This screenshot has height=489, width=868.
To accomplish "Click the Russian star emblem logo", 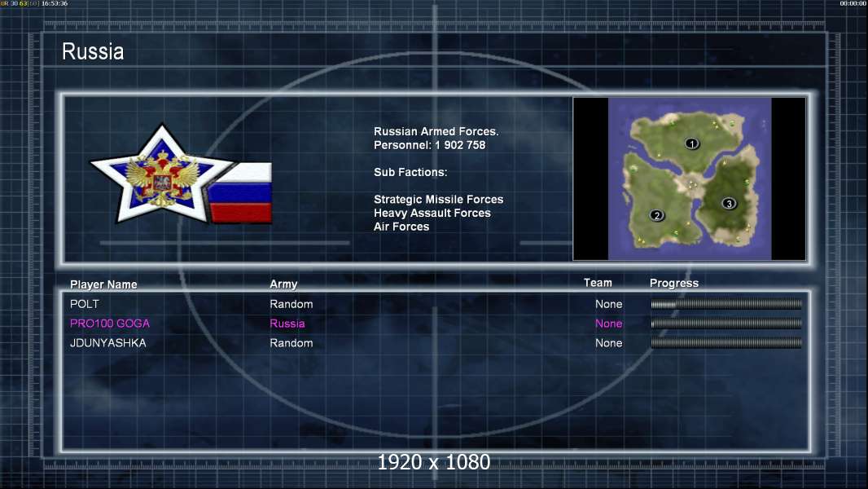I will (162, 174).
